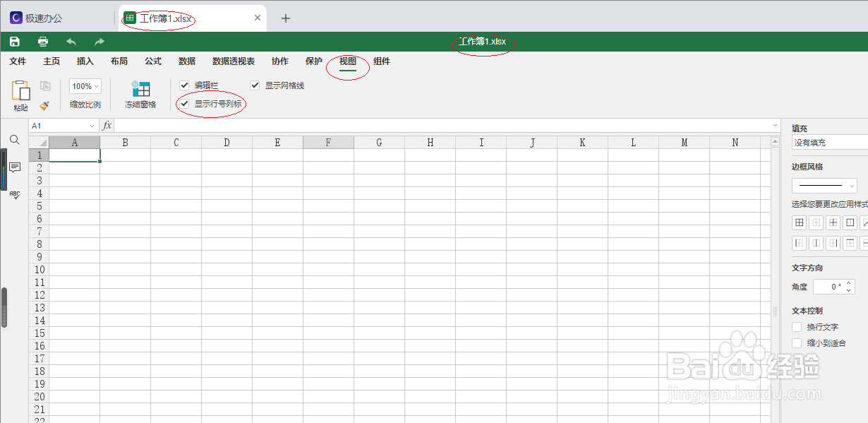Select column header F
The width and height of the screenshot is (868, 423).
point(328,143)
